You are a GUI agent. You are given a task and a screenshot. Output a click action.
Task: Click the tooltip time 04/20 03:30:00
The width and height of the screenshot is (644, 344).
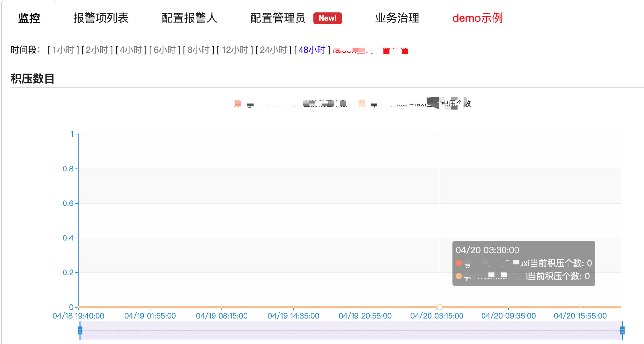coord(487,250)
